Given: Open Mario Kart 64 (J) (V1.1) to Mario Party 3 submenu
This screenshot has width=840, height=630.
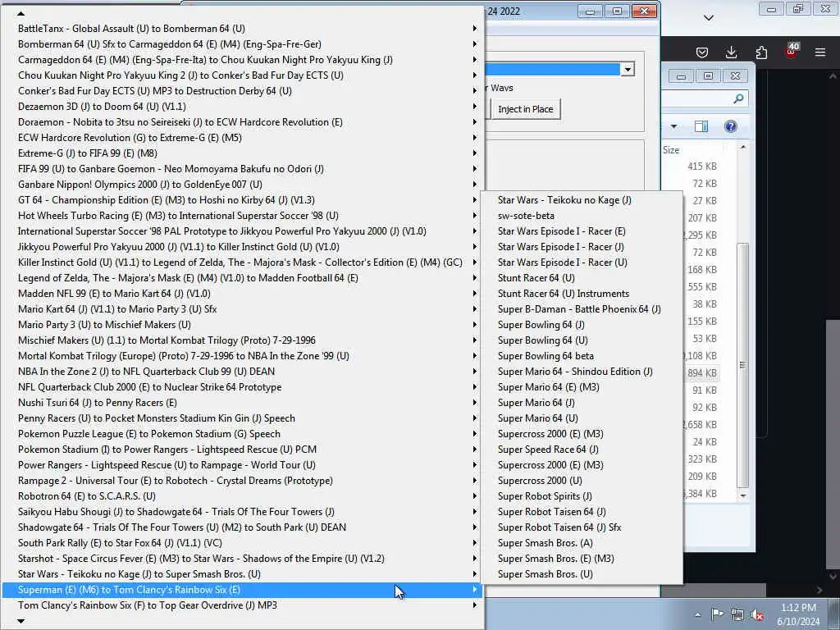Looking at the screenshot, I should coord(243,309).
